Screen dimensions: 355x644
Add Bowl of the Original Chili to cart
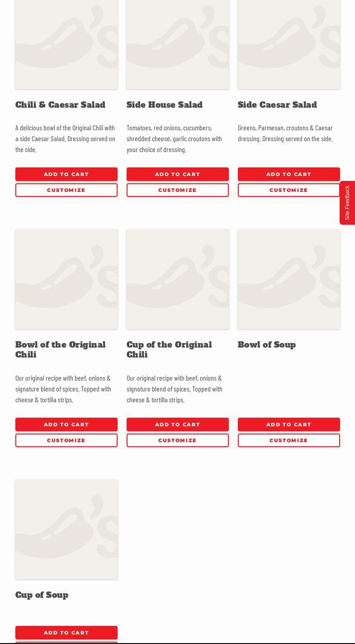tap(66, 425)
